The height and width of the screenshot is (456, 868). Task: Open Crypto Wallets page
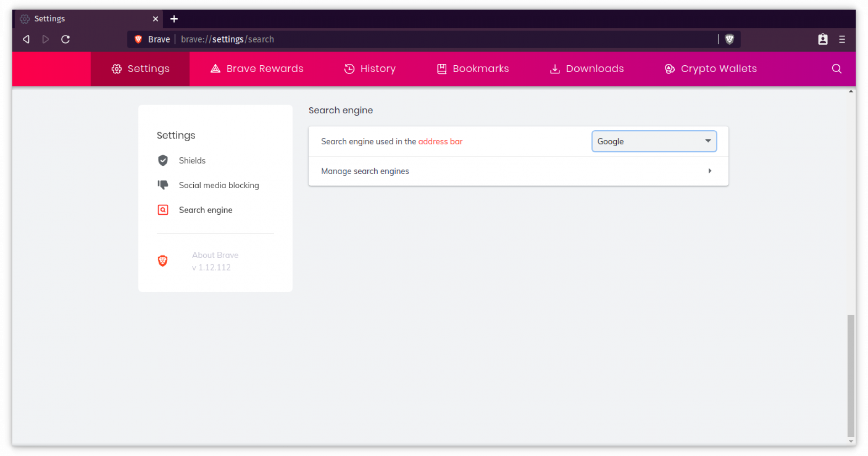tap(710, 69)
